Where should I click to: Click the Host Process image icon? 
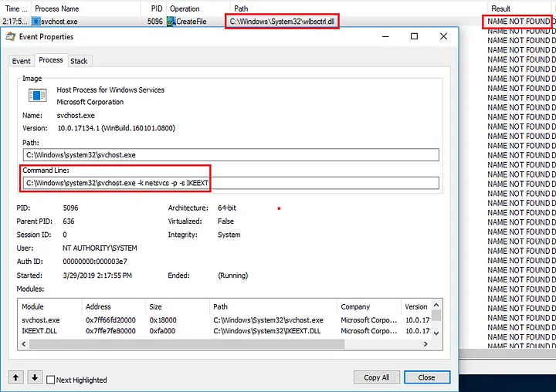click(37, 96)
